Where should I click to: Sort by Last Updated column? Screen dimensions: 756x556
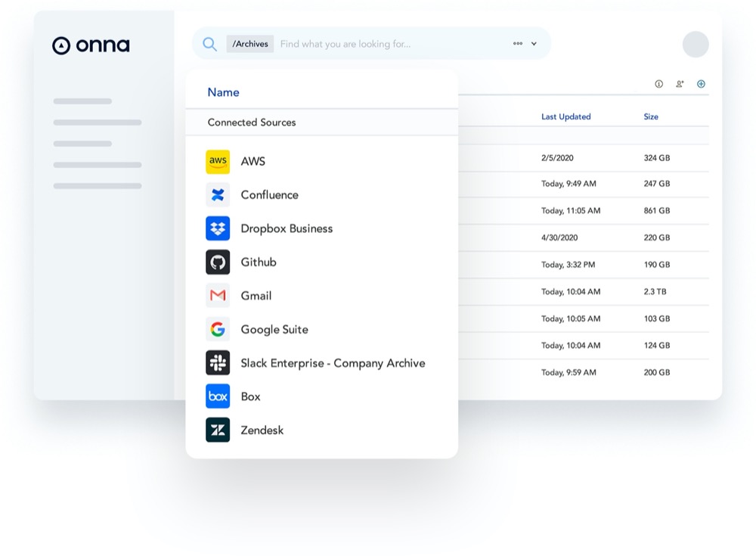pos(565,116)
